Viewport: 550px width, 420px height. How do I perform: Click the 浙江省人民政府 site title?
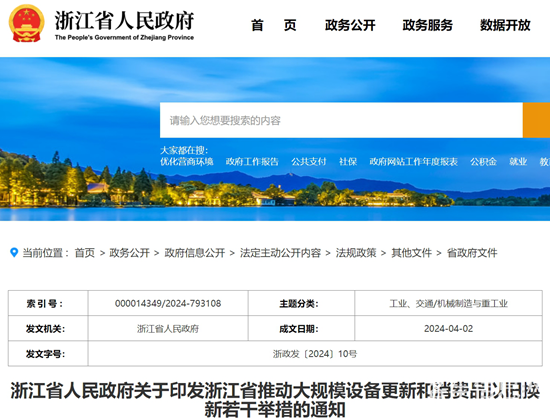(x=124, y=21)
